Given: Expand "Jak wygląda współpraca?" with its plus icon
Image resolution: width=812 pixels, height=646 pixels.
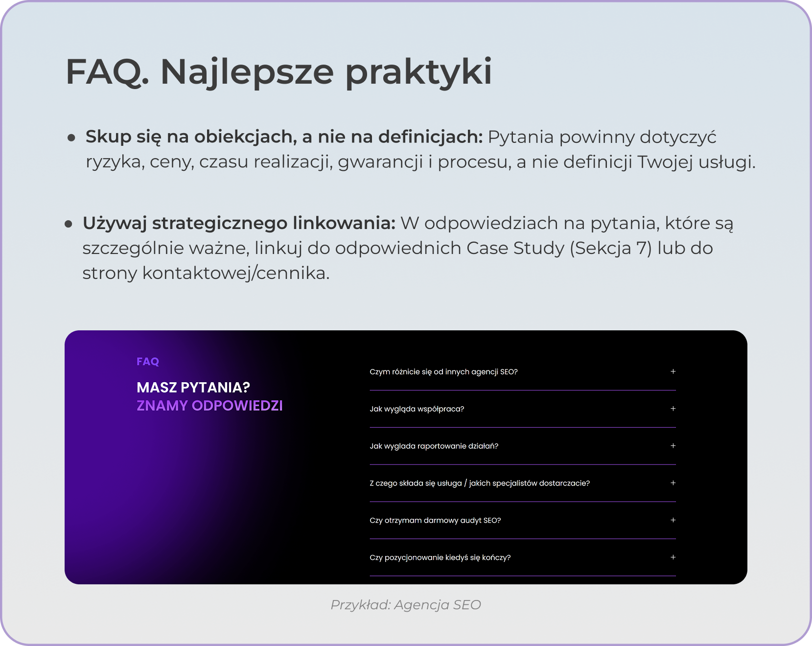Looking at the screenshot, I should point(417,409).
